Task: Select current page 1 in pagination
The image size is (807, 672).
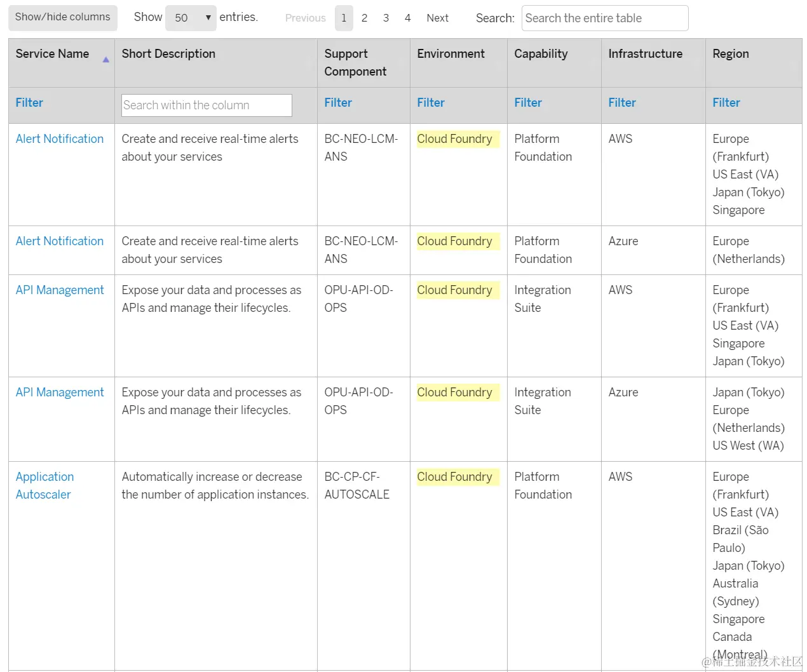Action: [x=344, y=18]
